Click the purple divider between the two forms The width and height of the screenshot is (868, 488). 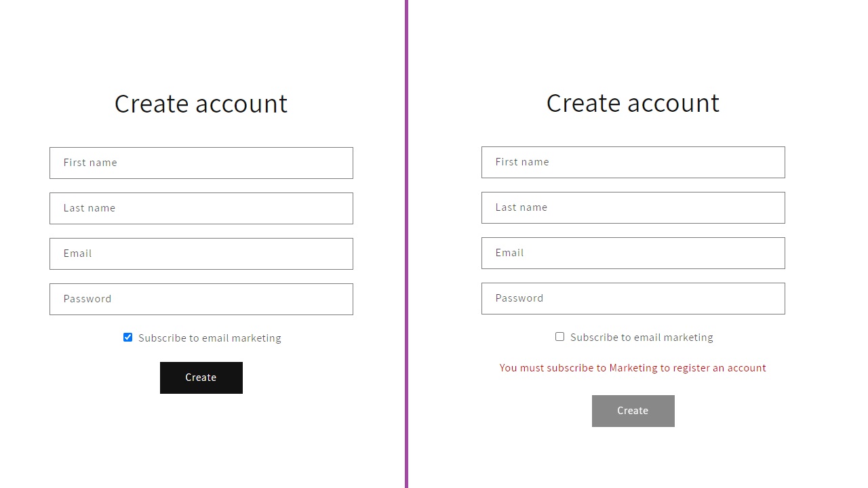click(406, 244)
